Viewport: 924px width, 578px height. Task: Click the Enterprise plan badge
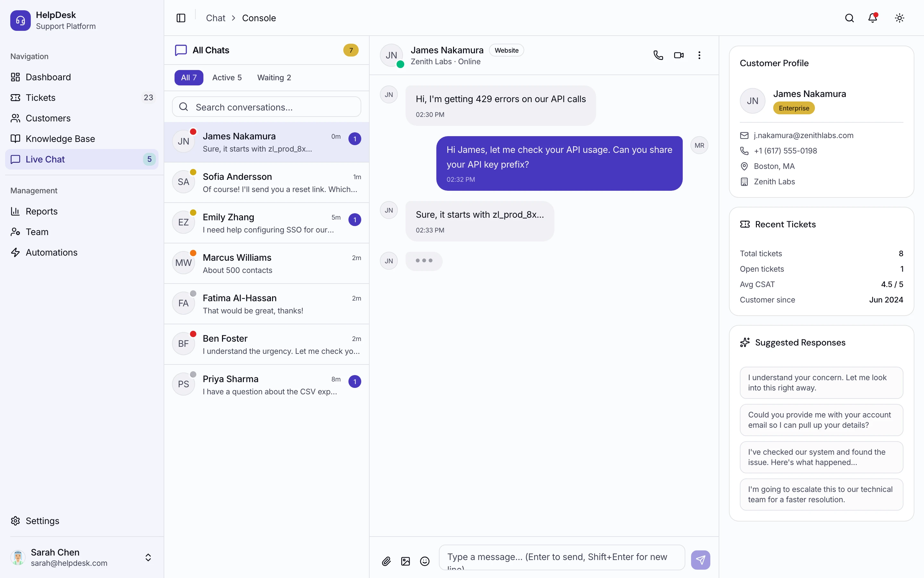[x=794, y=108]
